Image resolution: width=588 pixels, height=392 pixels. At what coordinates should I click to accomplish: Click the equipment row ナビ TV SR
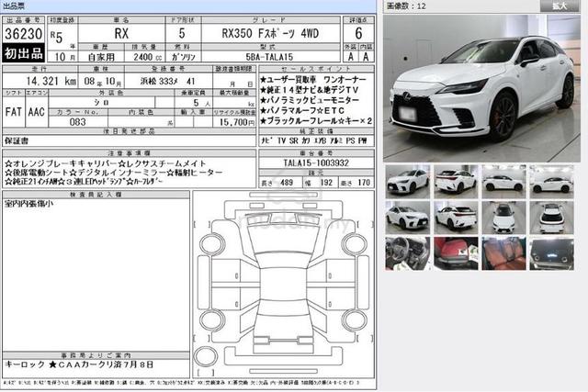point(314,140)
